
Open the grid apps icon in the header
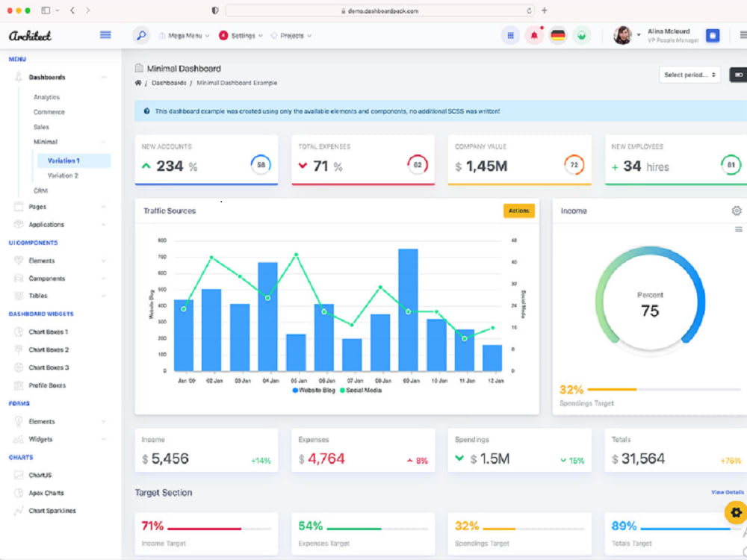pyautogui.click(x=510, y=35)
